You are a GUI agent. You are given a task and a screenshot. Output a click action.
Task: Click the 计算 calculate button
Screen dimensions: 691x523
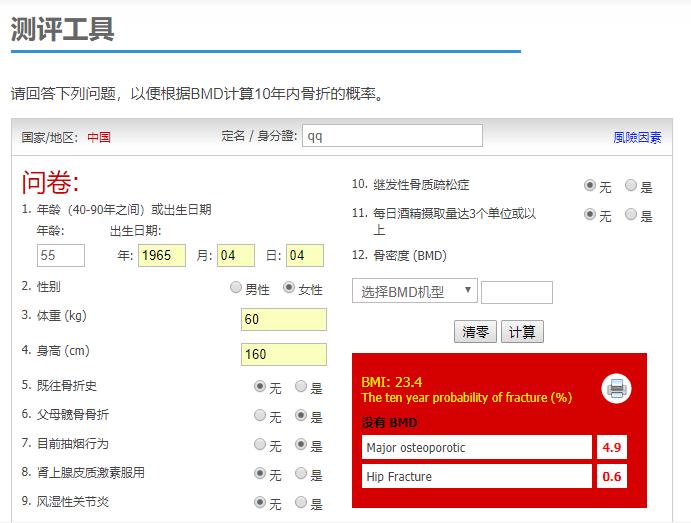point(522,331)
